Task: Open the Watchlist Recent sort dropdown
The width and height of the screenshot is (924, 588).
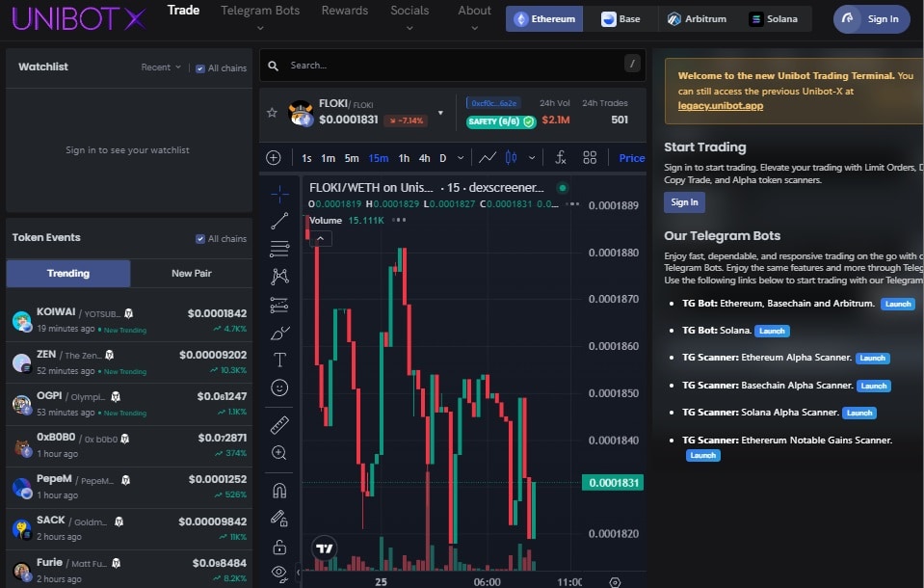Action: point(161,67)
